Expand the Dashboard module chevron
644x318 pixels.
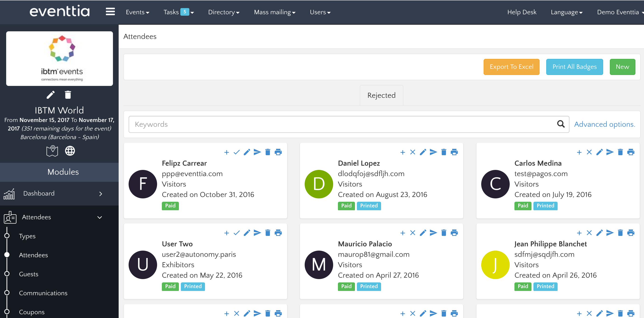point(101,194)
